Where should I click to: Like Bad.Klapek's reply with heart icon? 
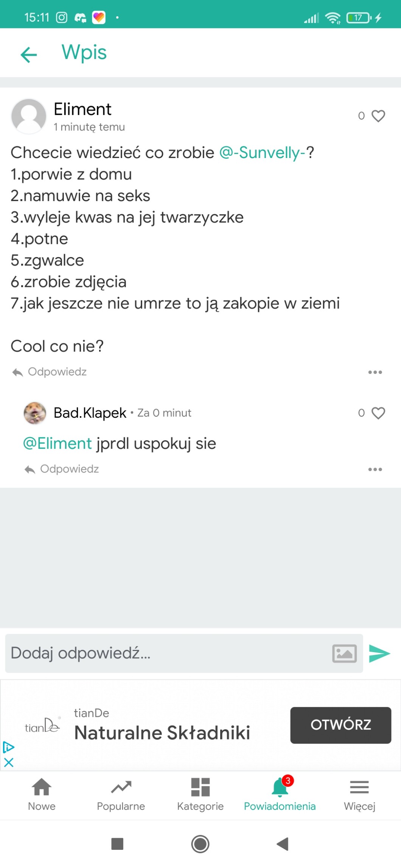[x=378, y=413]
